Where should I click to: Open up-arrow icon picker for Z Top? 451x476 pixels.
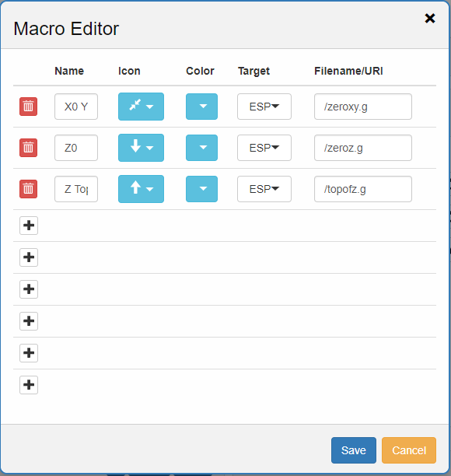click(x=141, y=189)
